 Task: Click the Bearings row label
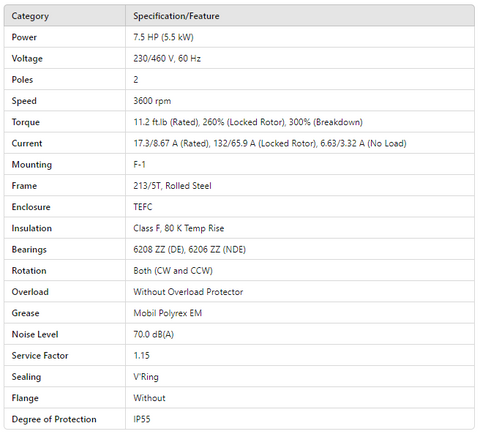(x=29, y=250)
